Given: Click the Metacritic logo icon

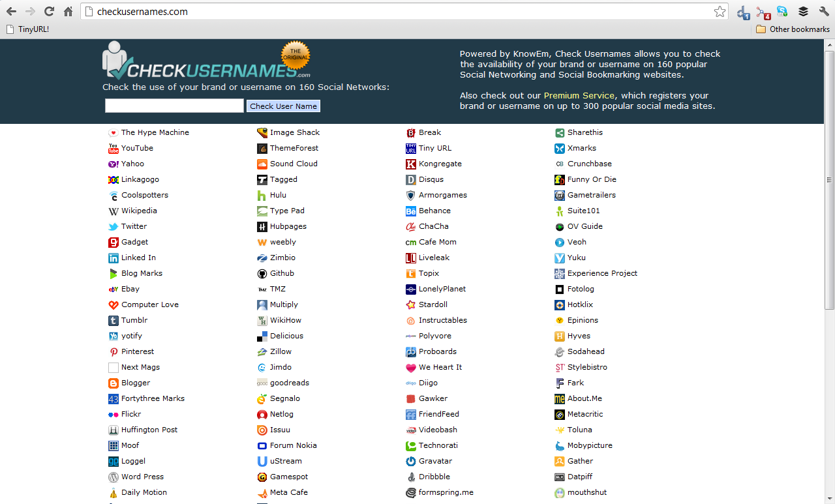Looking at the screenshot, I should pos(560,414).
